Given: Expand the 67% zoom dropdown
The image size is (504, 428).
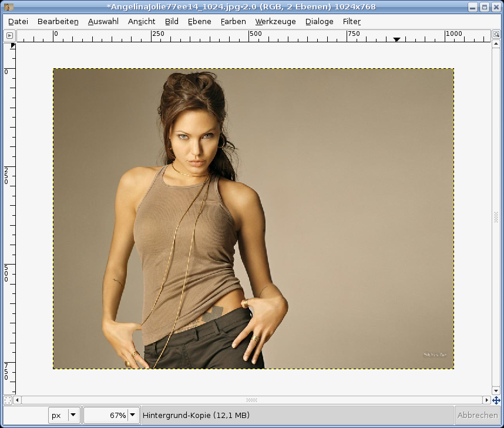Looking at the screenshot, I should (133, 415).
